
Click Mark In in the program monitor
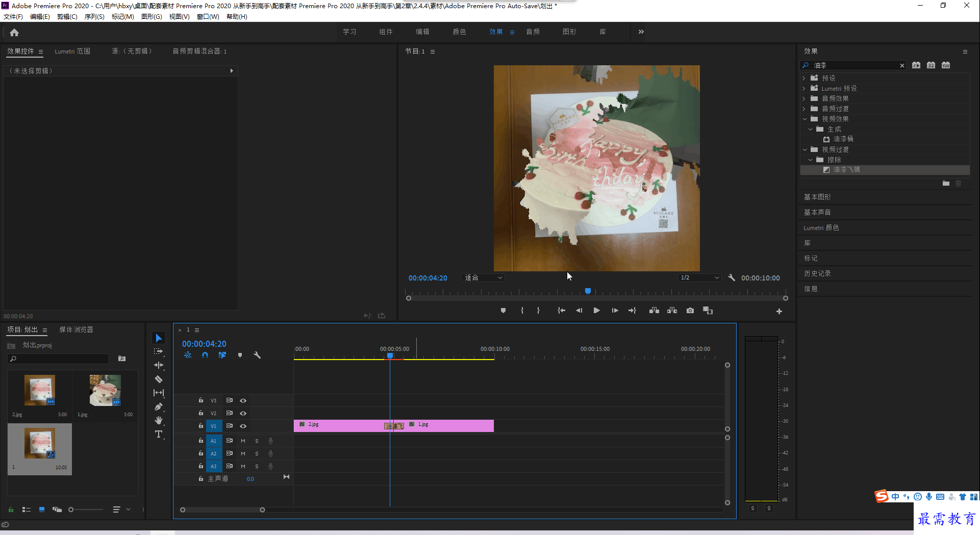click(522, 311)
